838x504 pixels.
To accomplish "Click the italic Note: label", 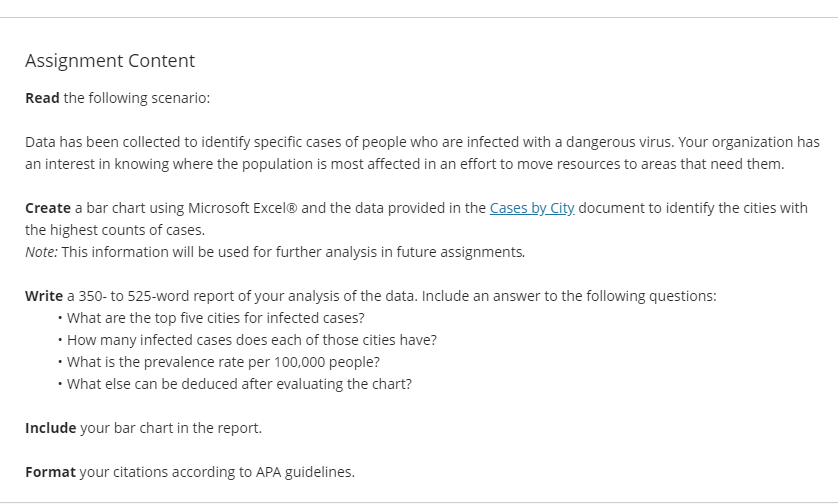I will pyautogui.click(x=41, y=252).
